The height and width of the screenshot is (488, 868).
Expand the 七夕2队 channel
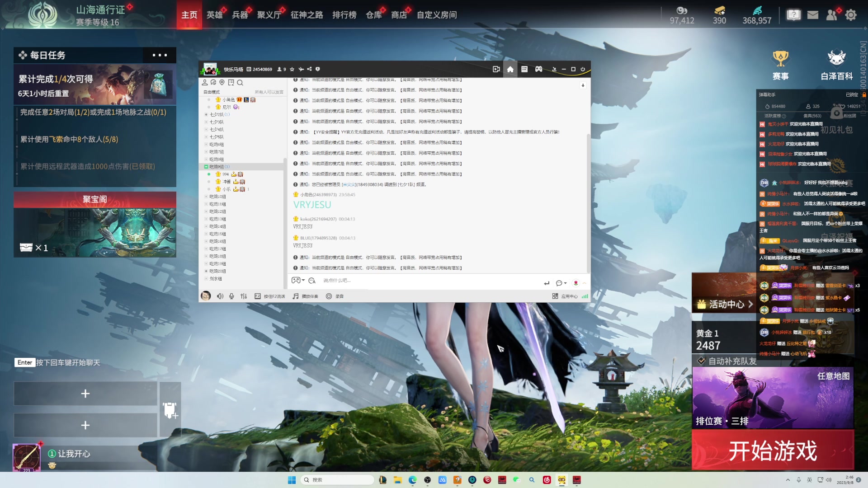pyautogui.click(x=206, y=114)
